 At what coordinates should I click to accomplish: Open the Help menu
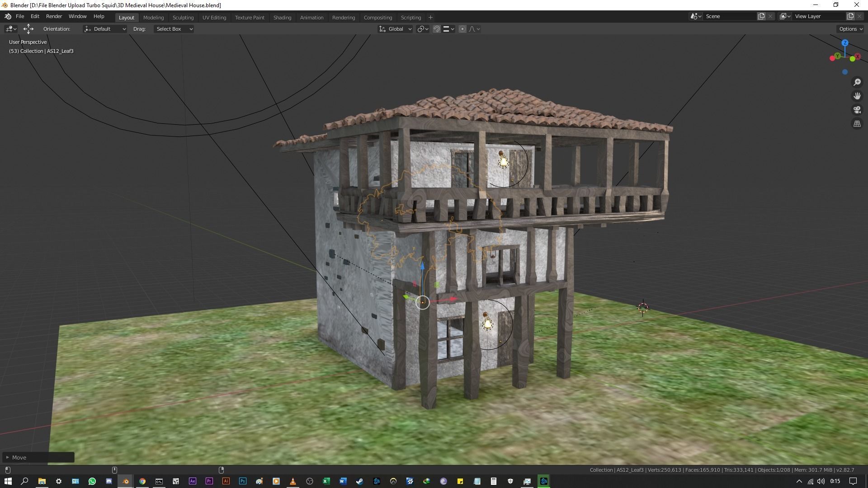(99, 16)
